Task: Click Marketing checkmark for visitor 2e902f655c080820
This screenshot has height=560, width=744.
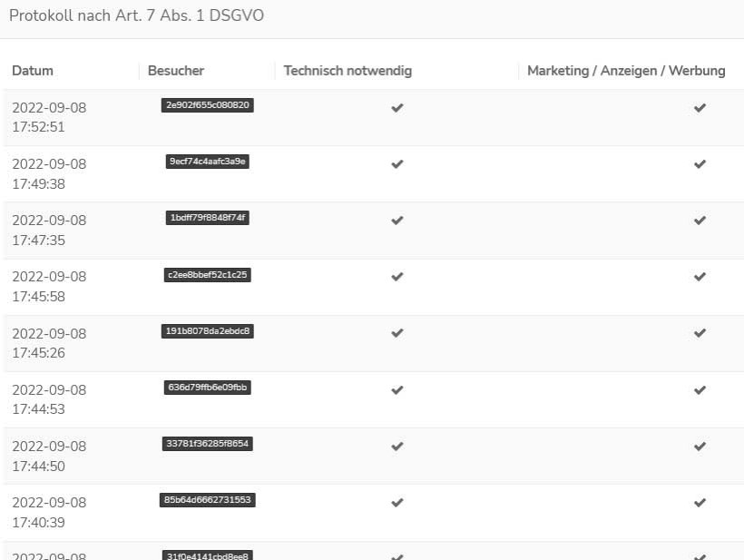Action: point(700,108)
